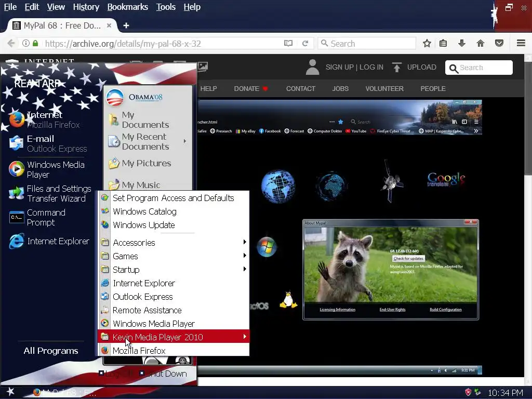Select Outlook Express in programs list

(174, 297)
